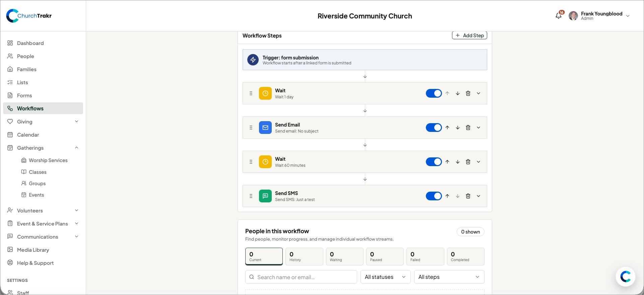Grab the Send Email drag handle
The height and width of the screenshot is (295, 644).
coord(251,128)
